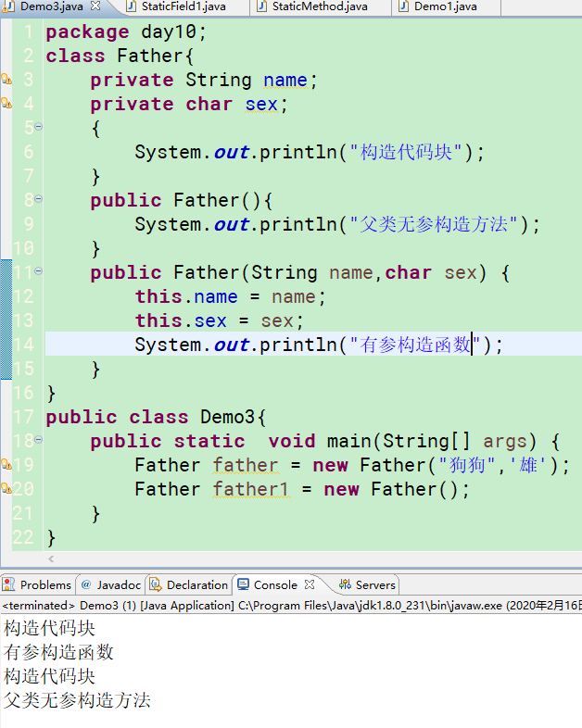Screen dimensions: 582x728
Task: Click the '雄' char literal on line 19
Action: [527, 465]
